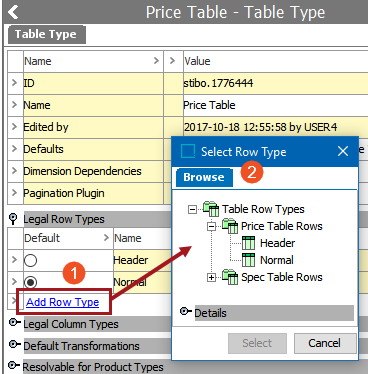Click the Value column header
This screenshot has width=368, height=374.
point(276,61)
